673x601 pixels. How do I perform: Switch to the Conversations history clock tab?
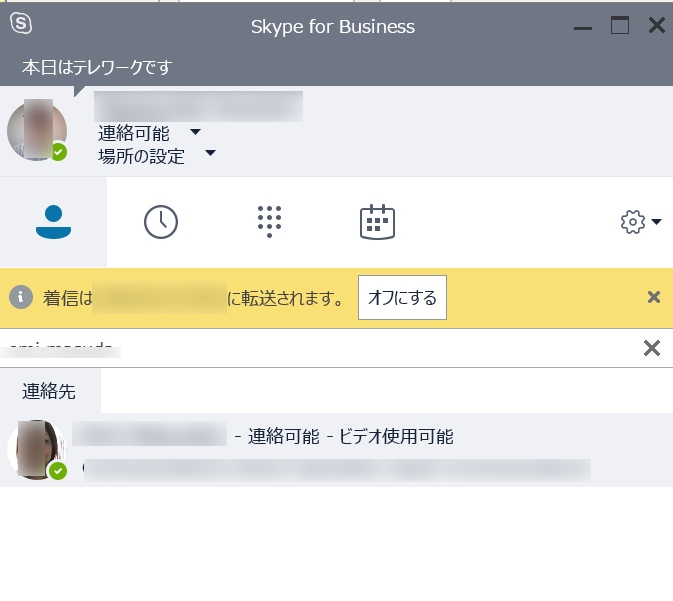pos(161,222)
